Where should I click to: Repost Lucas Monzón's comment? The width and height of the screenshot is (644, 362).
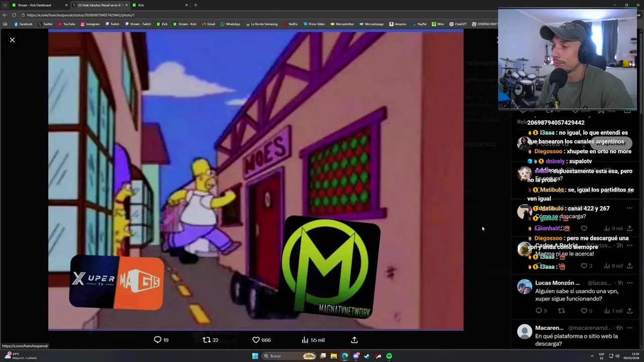coord(561,311)
